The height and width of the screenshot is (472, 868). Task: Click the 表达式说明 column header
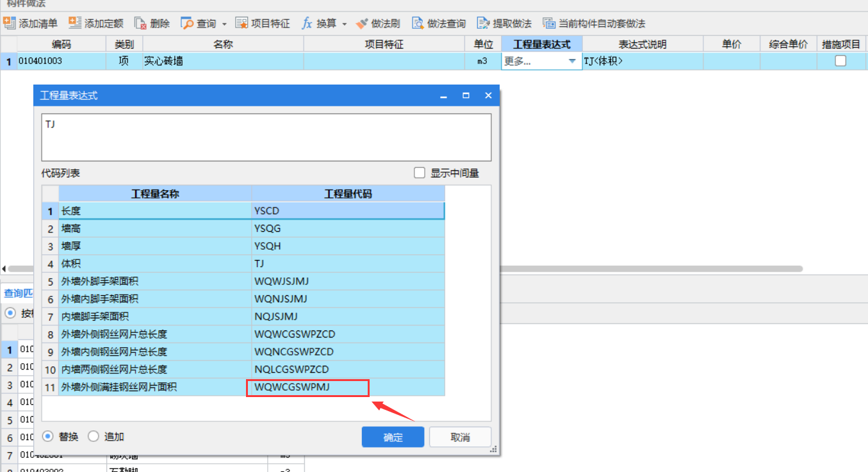643,44
